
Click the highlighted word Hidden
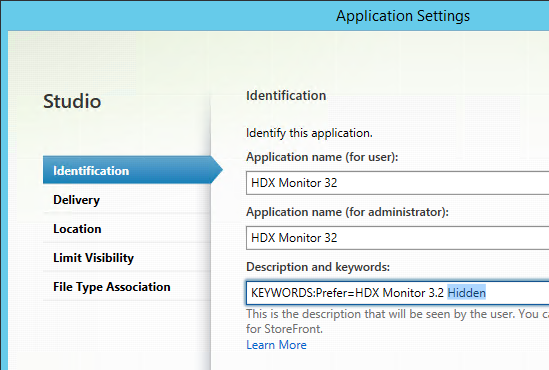[467, 293]
